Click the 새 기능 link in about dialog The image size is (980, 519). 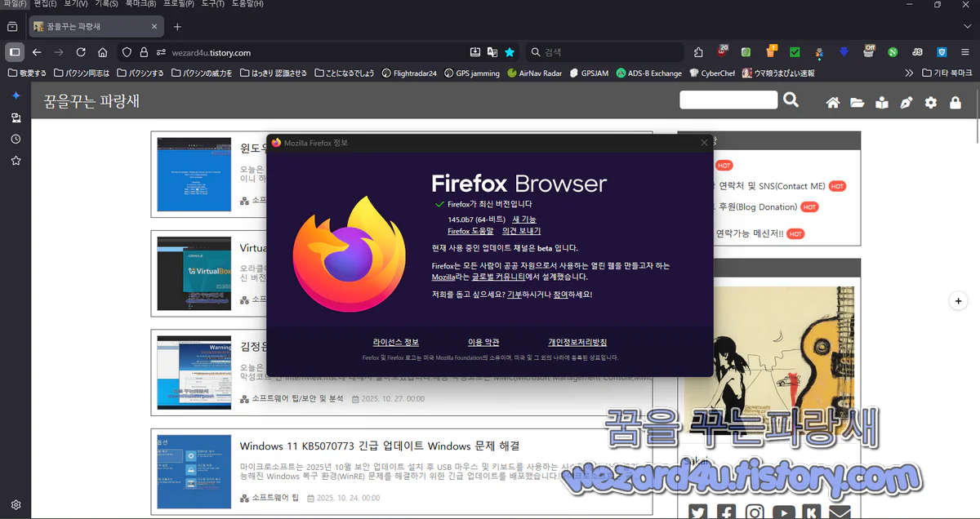(524, 220)
